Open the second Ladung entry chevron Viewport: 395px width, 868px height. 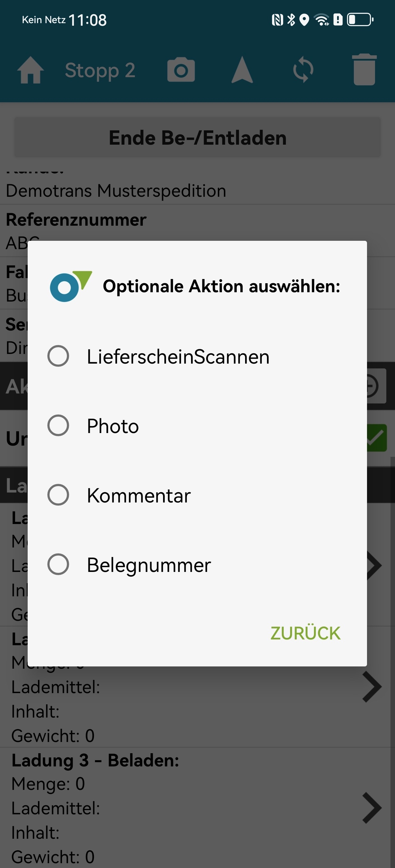click(x=372, y=687)
